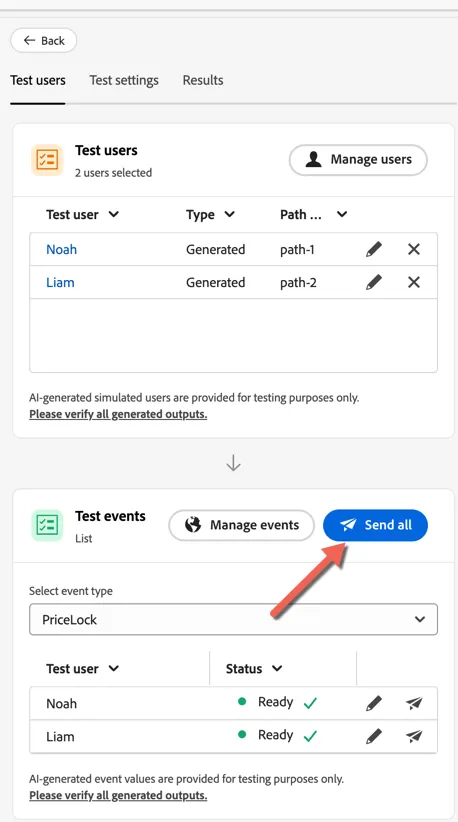The width and height of the screenshot is (458, 822).
Task: Click Noah in the events table
Action: pyautogui.click(x=61, y=704)
